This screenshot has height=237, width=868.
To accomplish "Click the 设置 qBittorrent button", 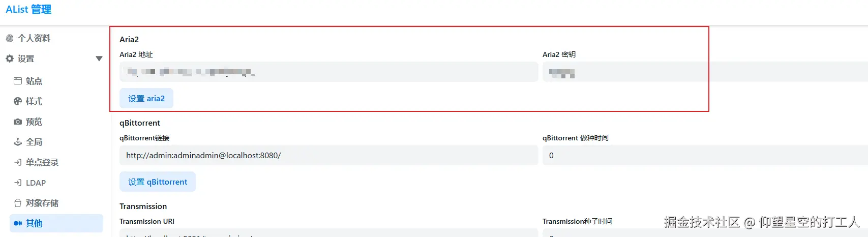I will 158,182.
